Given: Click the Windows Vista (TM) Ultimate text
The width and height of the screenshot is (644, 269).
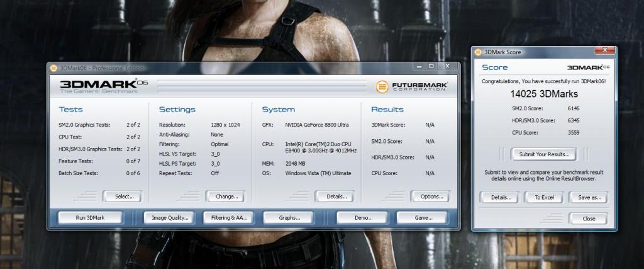Looking at the screenshot, I should point(318,173).
